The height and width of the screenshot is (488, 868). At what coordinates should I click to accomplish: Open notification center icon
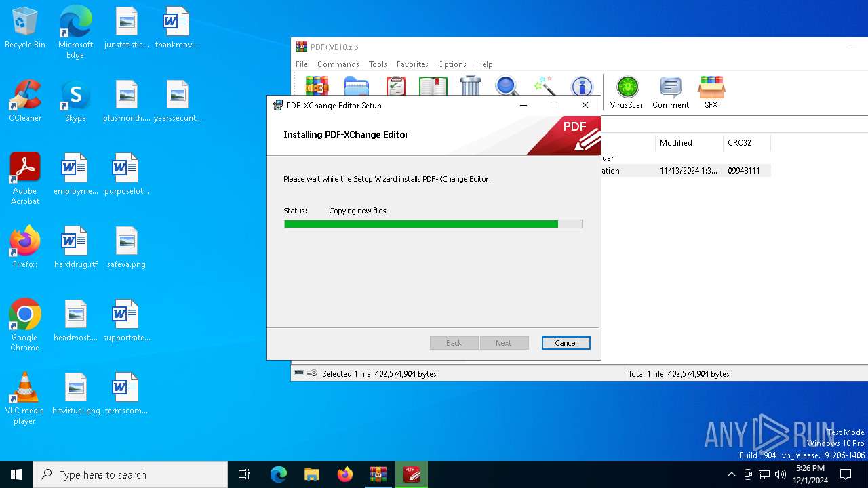pos(846,474)
